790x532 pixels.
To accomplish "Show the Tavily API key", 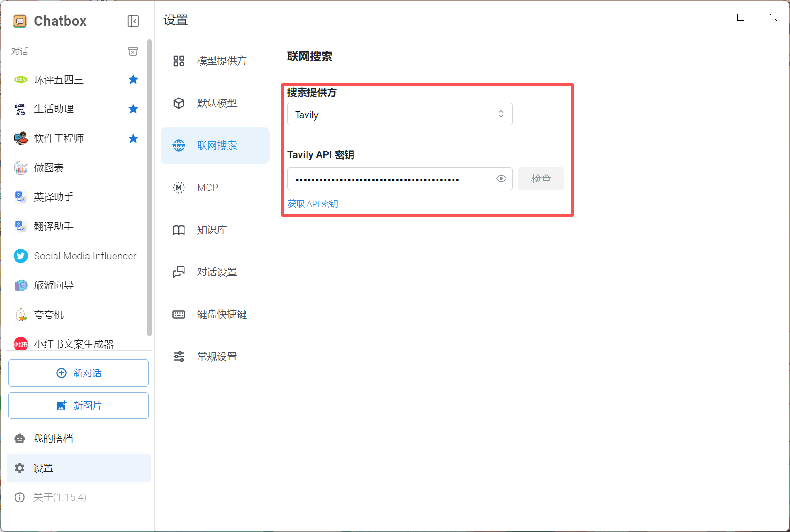I will pos(501,179).
